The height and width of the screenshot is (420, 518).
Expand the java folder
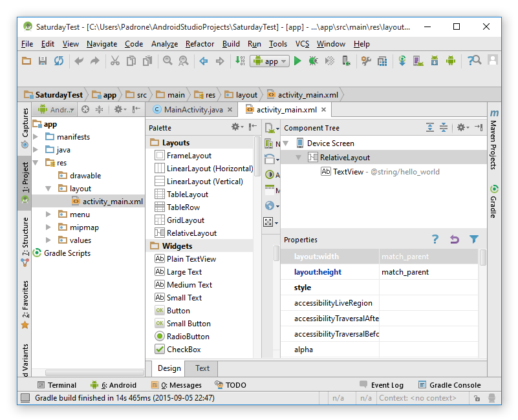(x=36, y=149)
